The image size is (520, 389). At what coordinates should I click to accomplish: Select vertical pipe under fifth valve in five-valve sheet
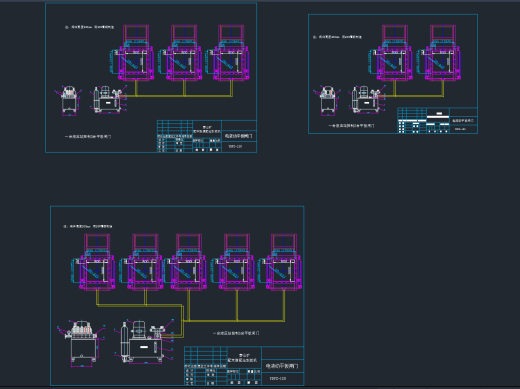[x=284, y=305]
